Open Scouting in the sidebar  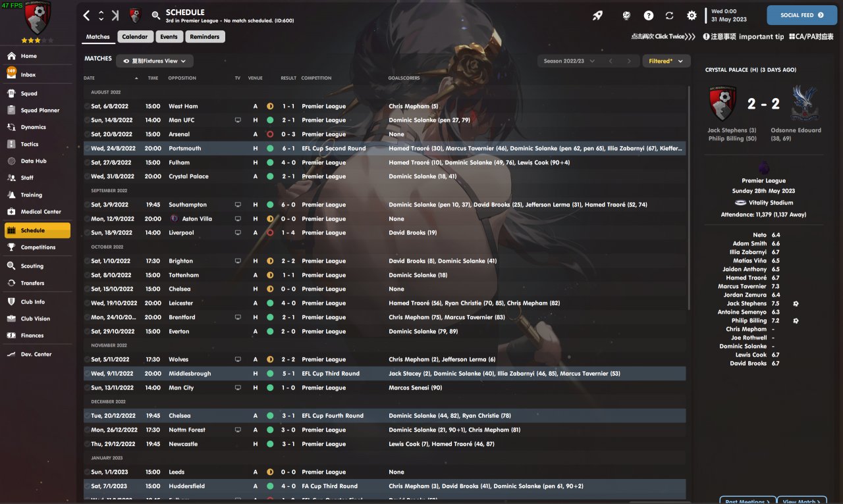32,266
